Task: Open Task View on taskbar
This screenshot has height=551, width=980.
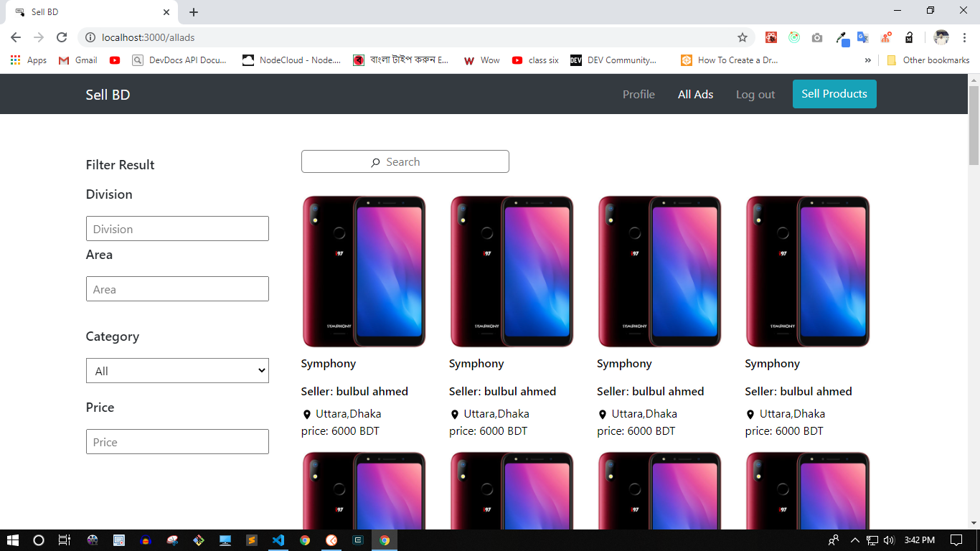Action: coord(65,540)
